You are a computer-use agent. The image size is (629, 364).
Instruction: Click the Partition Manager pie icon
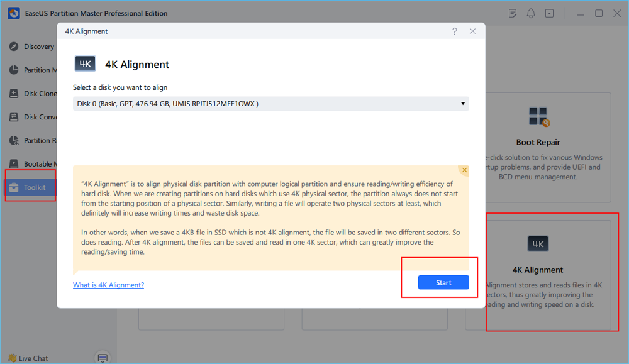coord(14,70)
